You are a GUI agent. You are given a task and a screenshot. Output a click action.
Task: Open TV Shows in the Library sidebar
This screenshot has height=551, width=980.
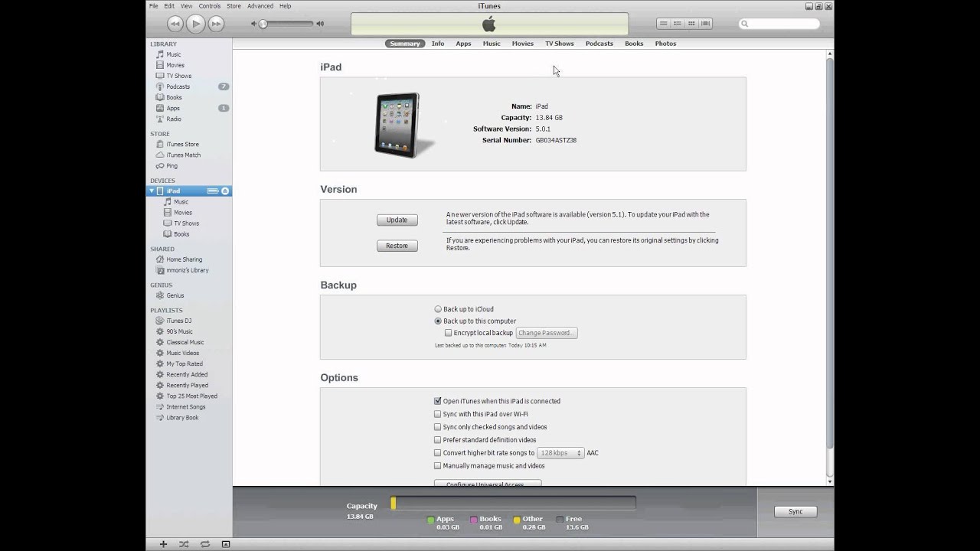(179, 76)
